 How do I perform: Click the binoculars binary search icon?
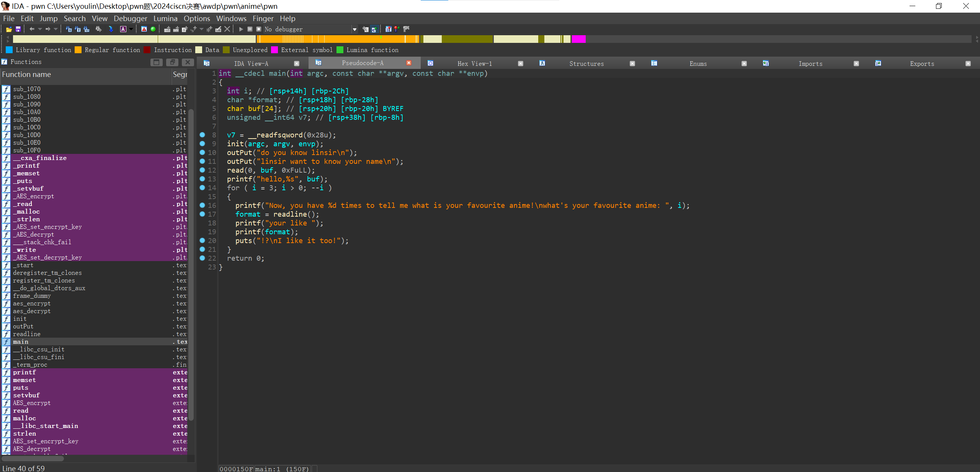(x=87, y=29)
